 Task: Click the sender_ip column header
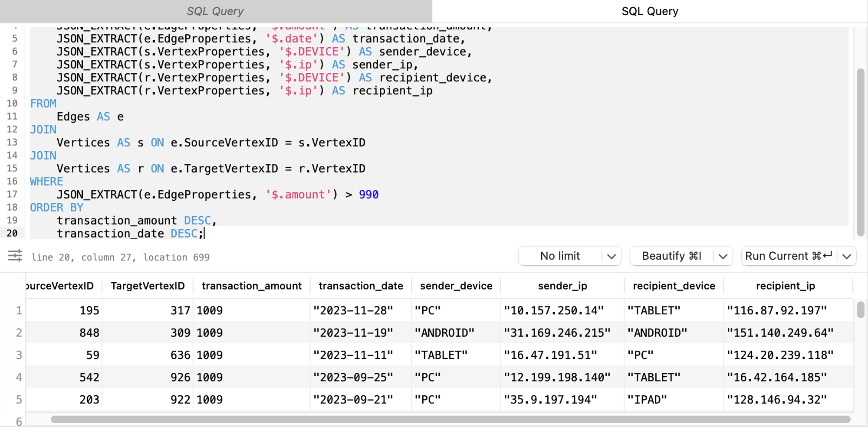tap(562, 286)
